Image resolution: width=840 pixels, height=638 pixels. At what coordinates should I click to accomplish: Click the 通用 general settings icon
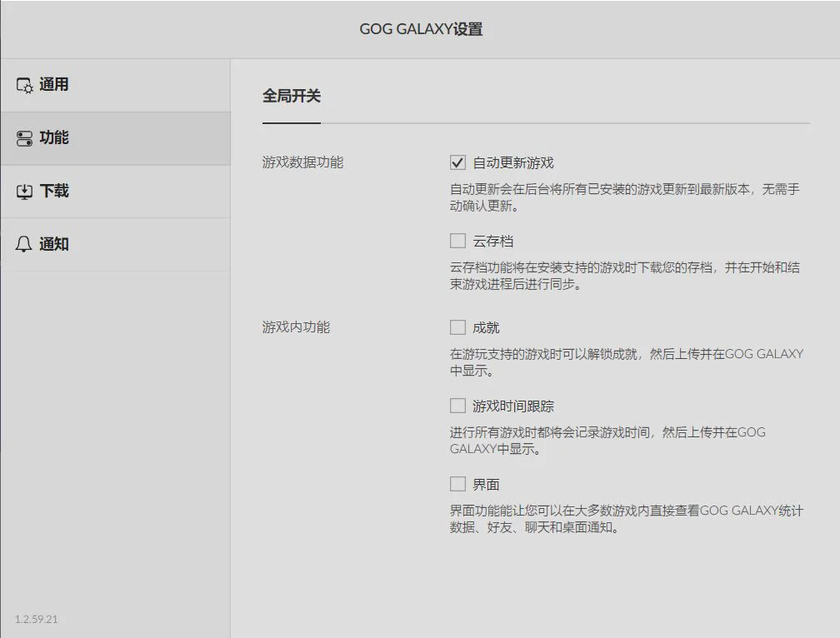(25, 85)
